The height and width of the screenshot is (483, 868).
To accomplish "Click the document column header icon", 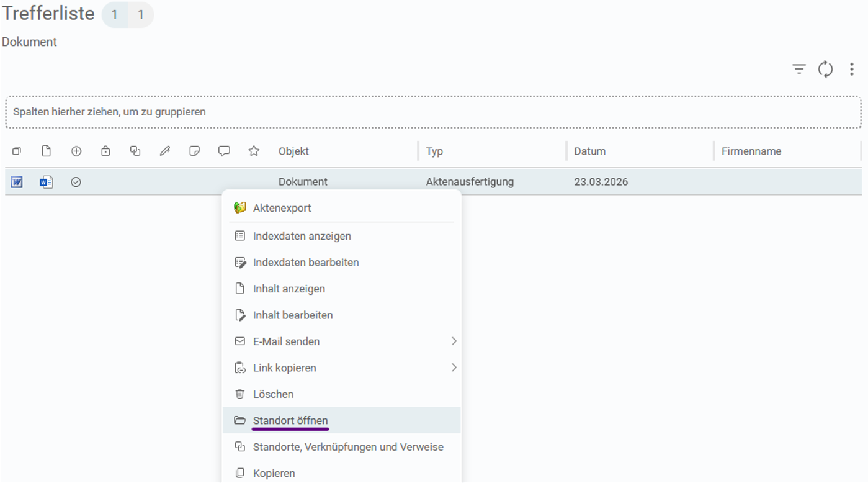I will (47, 151).
